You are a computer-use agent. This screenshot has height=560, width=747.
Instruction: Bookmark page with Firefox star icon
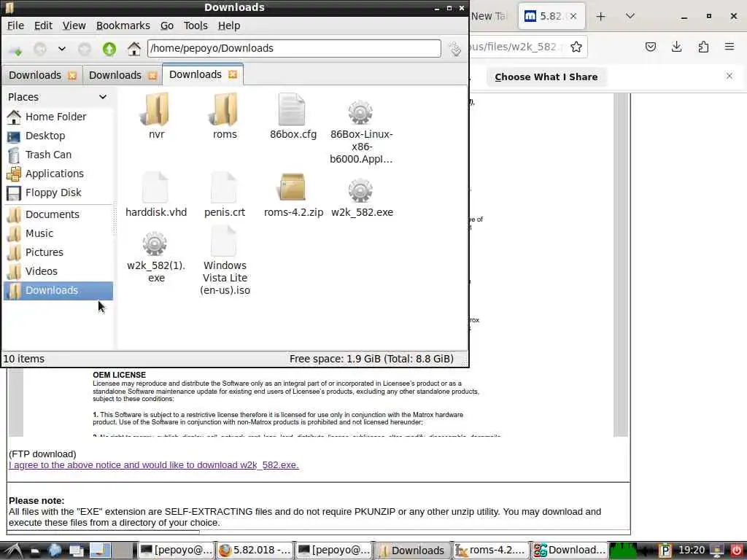576,47
